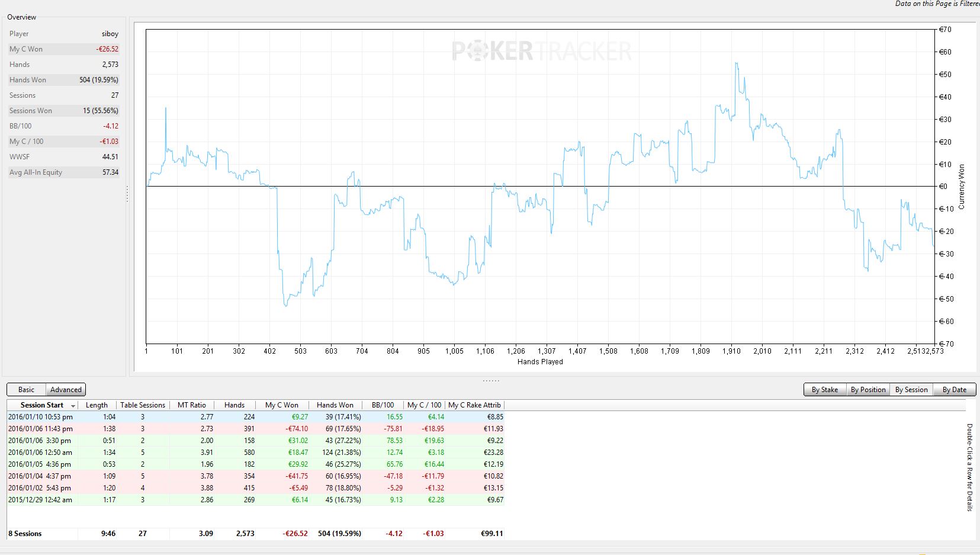Sort by Table Sessions column header
The height and width of the screenshot is (555, 980).
(143, 405)
